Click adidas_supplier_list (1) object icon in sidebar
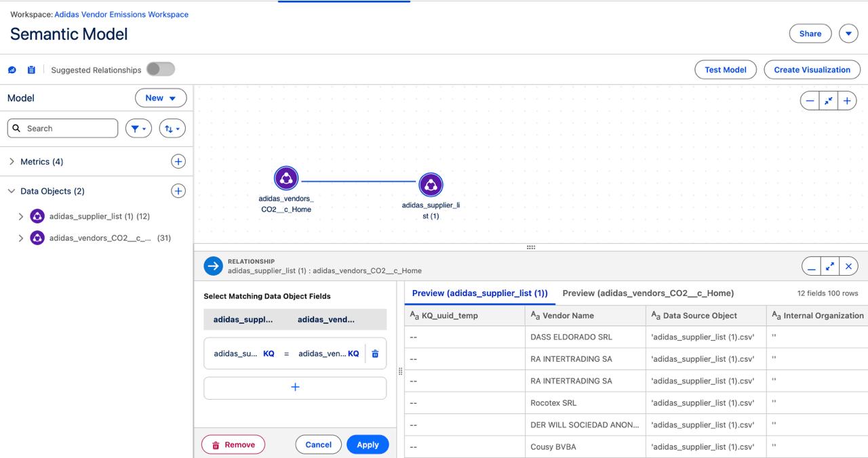868x458 pixels. (x=37, y=216)
